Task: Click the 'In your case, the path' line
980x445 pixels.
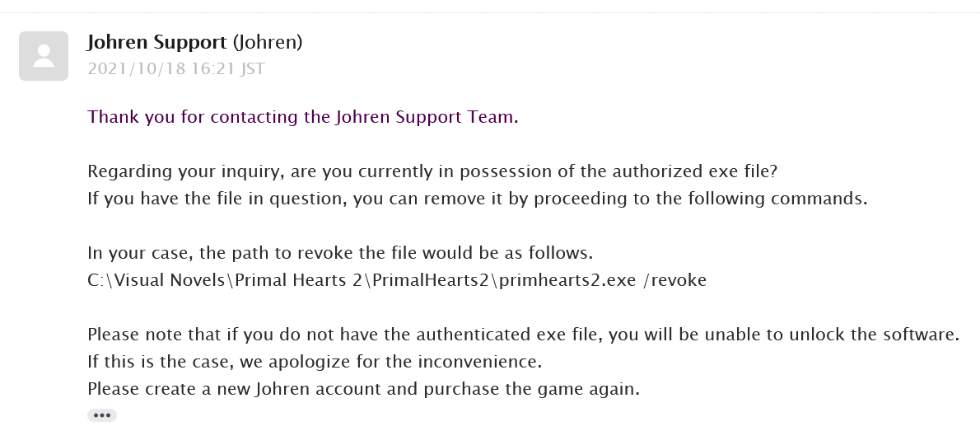Action: (x=340, y=253)
